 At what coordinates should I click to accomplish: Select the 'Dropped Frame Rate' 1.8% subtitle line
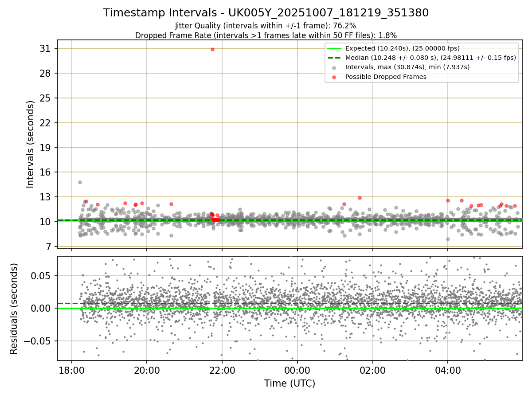(266, 35)
